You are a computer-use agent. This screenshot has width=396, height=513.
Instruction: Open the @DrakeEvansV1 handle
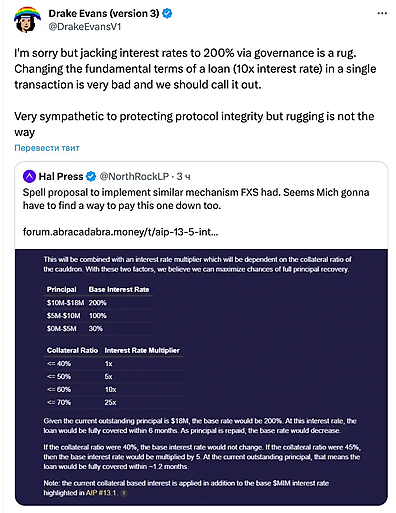point(85,27)
